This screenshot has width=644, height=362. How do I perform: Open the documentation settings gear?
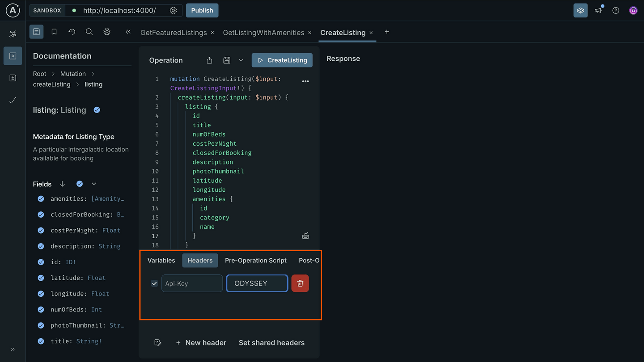(106, 32)
